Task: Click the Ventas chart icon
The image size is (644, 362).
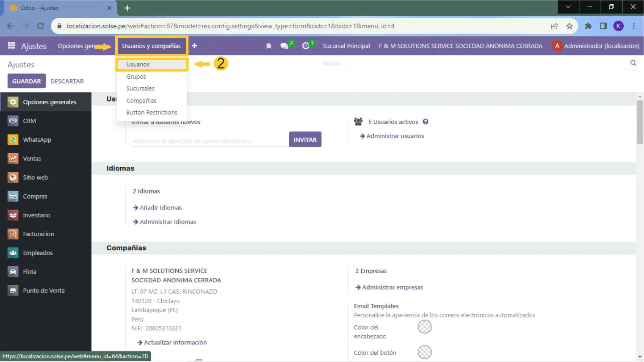Action: pos(13,158)
